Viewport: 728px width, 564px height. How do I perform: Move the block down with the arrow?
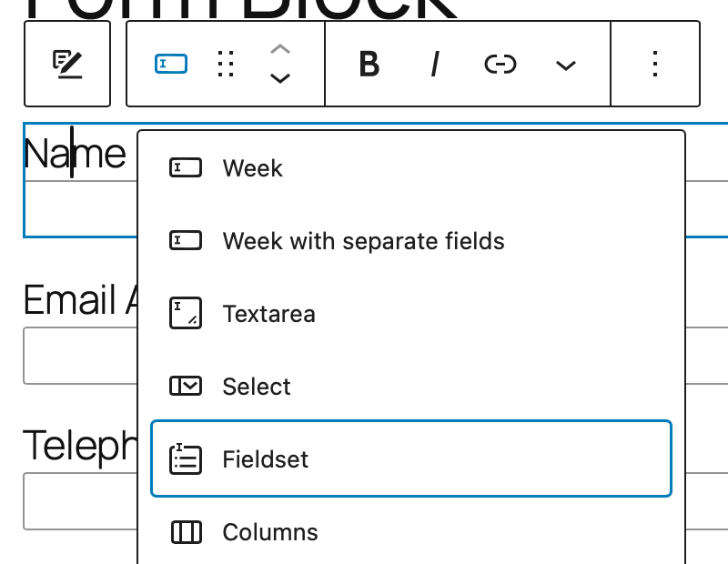point(280,80)
